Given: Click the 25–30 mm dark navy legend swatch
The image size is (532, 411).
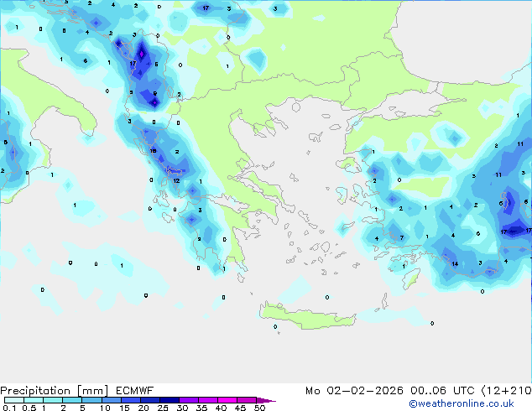Looking at the screenshot, I should click(x=170, y=400).
